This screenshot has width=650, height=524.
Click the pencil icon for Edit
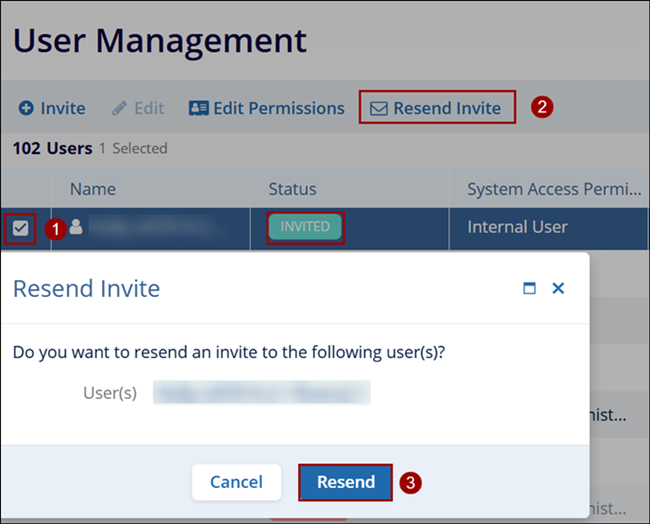[x=120, y=108]
